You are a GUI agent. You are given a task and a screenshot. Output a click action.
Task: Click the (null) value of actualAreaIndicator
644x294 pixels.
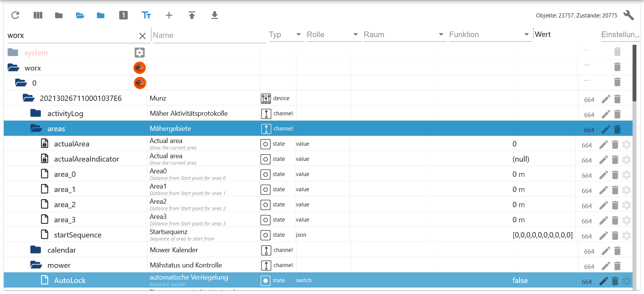[x=521, y=159]
